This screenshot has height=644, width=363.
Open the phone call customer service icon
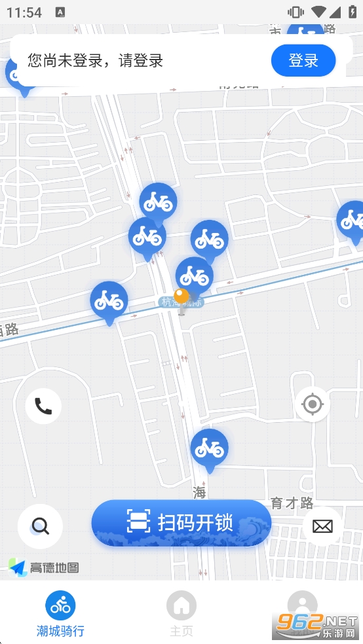point(43,406)
